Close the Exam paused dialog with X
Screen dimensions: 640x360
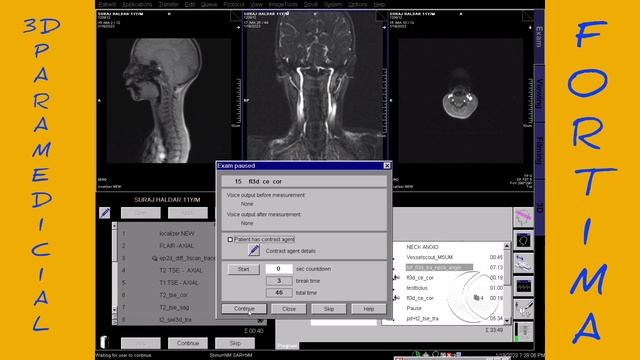pyautogui.click(x=387, y=166)
